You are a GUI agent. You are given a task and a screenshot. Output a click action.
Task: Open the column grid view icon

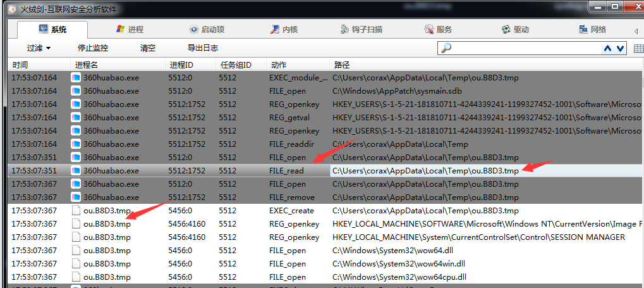click(638, 49)
